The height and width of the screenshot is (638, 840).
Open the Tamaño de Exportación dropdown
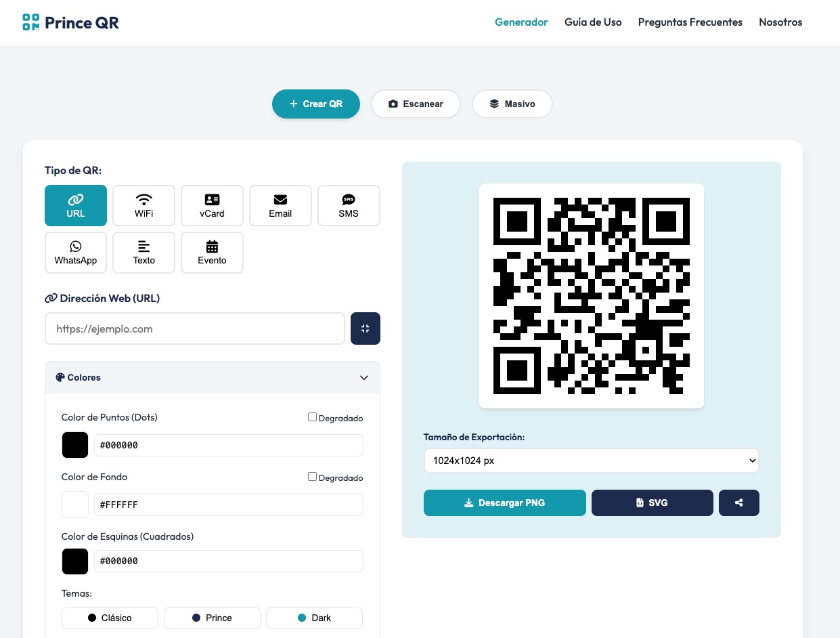[591, 461]
